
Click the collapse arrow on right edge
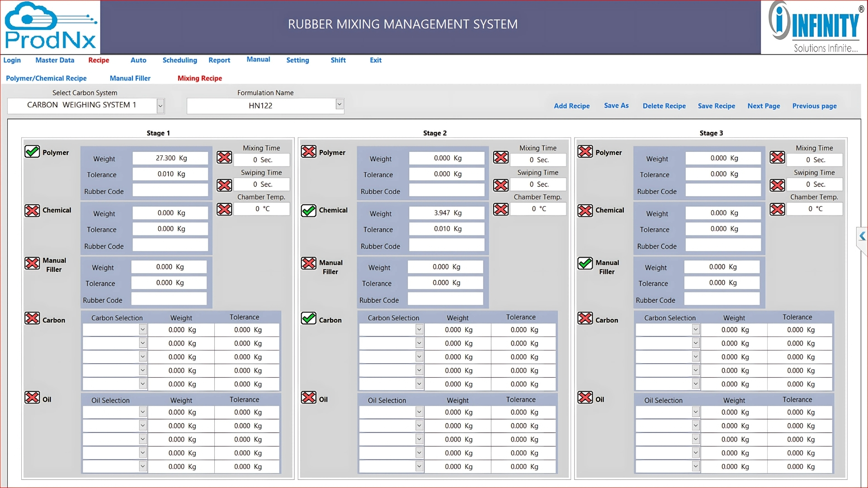[x=862, y=236]
